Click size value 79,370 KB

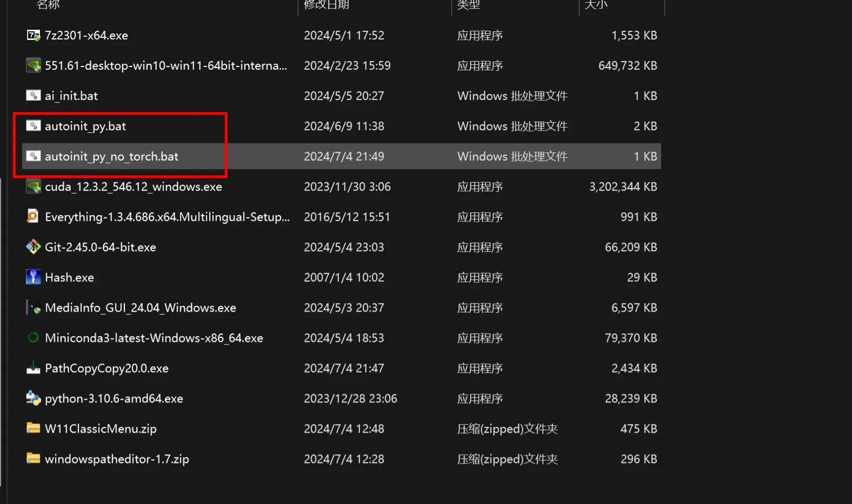(631, 338)
